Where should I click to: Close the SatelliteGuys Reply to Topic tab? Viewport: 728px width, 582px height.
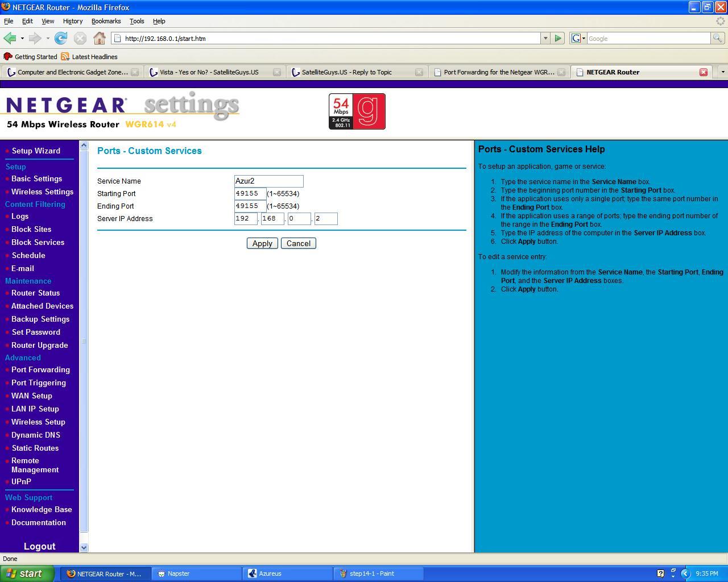pos(419,72)
